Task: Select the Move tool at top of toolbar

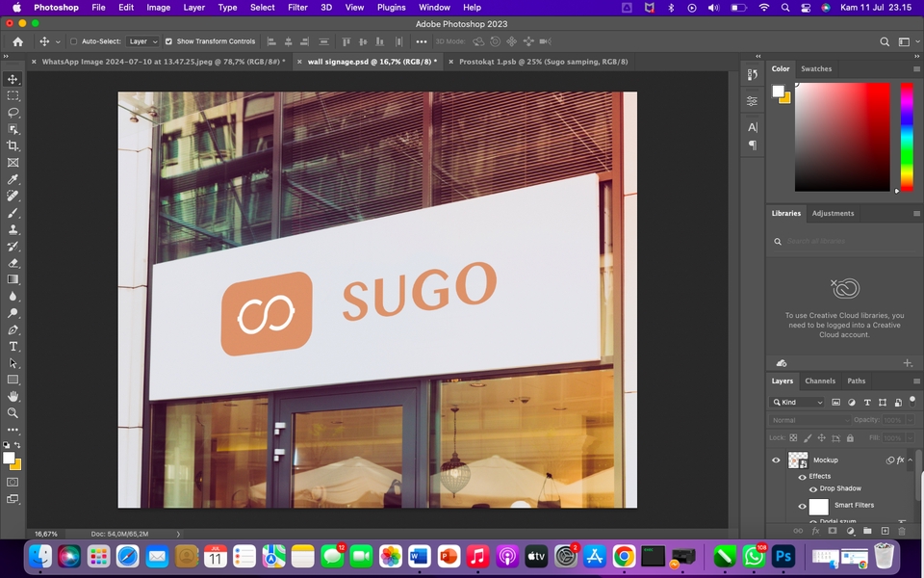Action: 13,80
